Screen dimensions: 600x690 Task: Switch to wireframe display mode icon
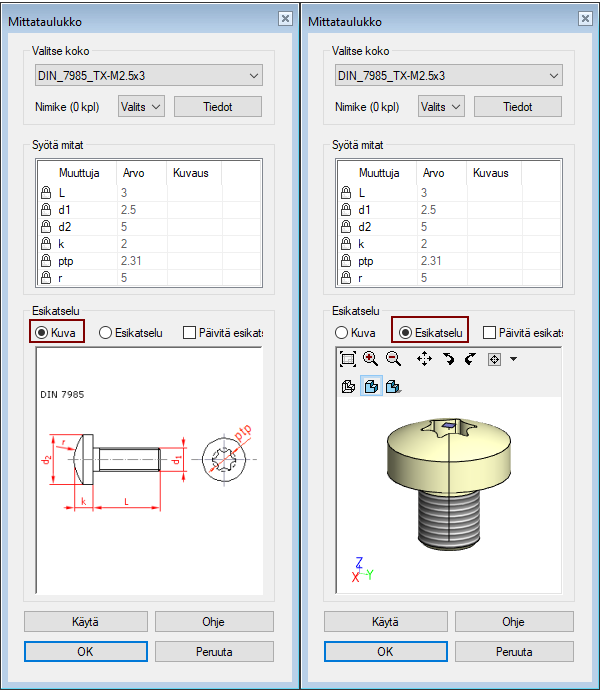point(348,386)
